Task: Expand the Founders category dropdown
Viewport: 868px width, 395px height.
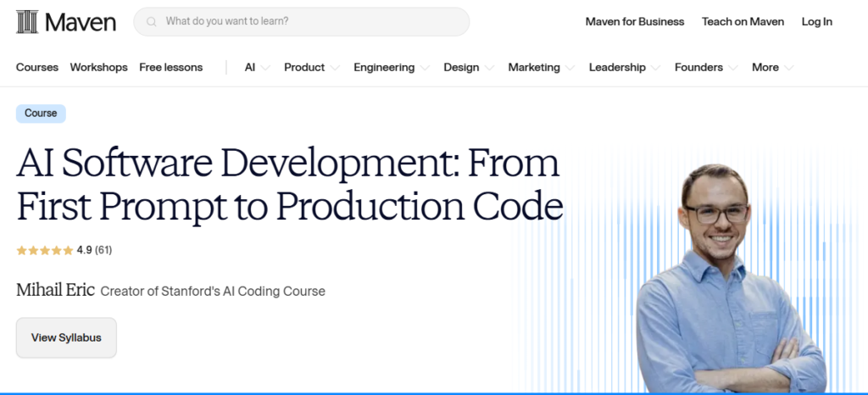Action: pyautogui.click(x=706, y=68)
